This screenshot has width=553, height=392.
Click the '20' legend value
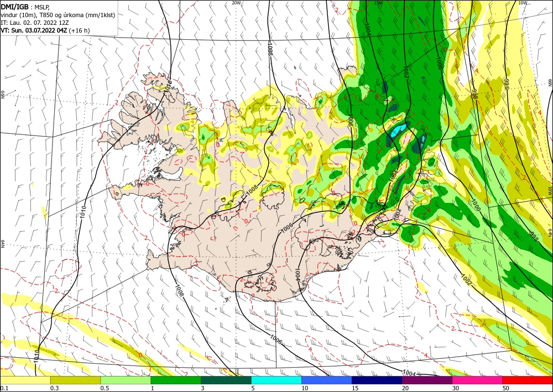coord(405,388)
